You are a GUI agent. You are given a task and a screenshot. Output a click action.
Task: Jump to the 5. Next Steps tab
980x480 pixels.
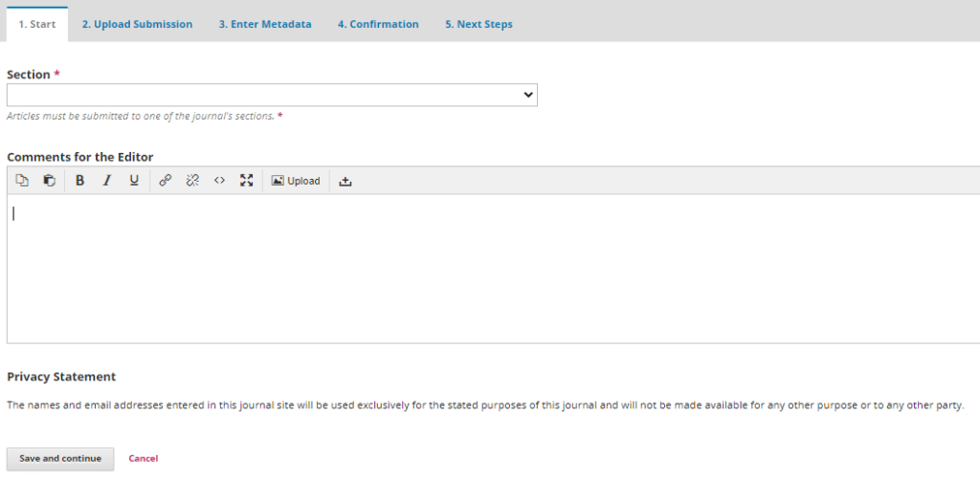click(479, 25)
